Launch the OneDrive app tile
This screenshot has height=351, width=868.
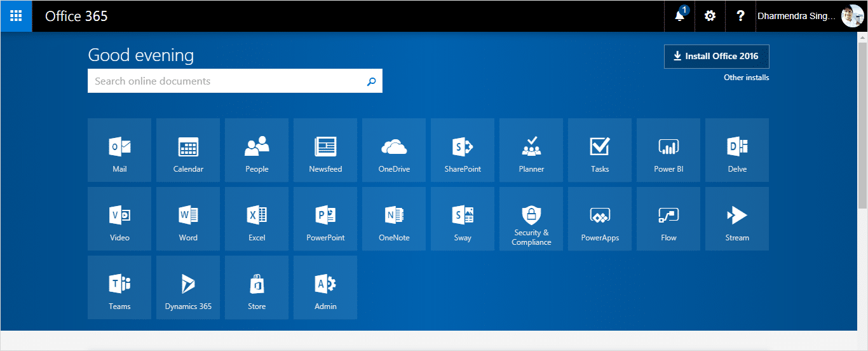coord(394,150)
